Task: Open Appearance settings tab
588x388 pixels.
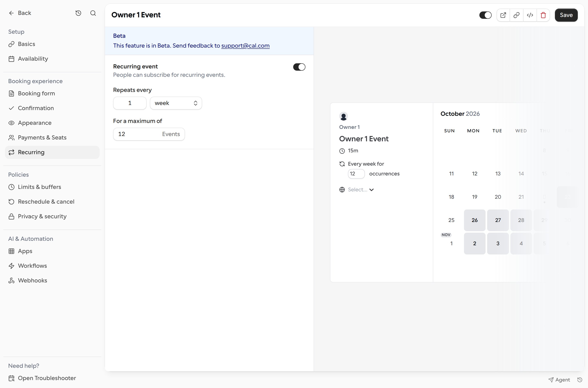Action: coord(52,123)
